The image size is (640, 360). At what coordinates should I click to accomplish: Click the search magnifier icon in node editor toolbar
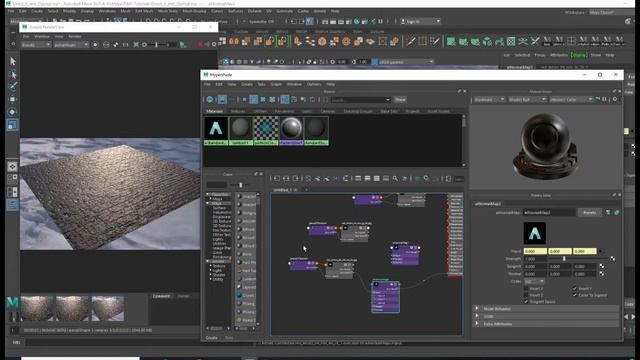395,178
